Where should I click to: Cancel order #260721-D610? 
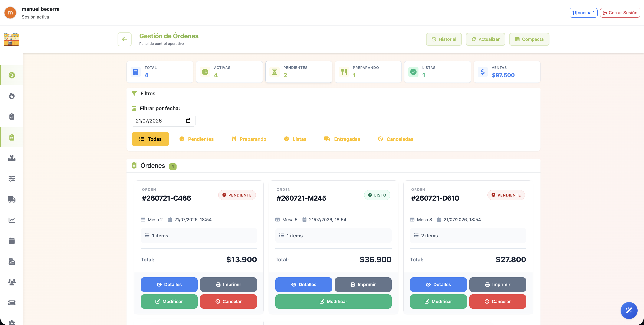[x=498, y=302]
